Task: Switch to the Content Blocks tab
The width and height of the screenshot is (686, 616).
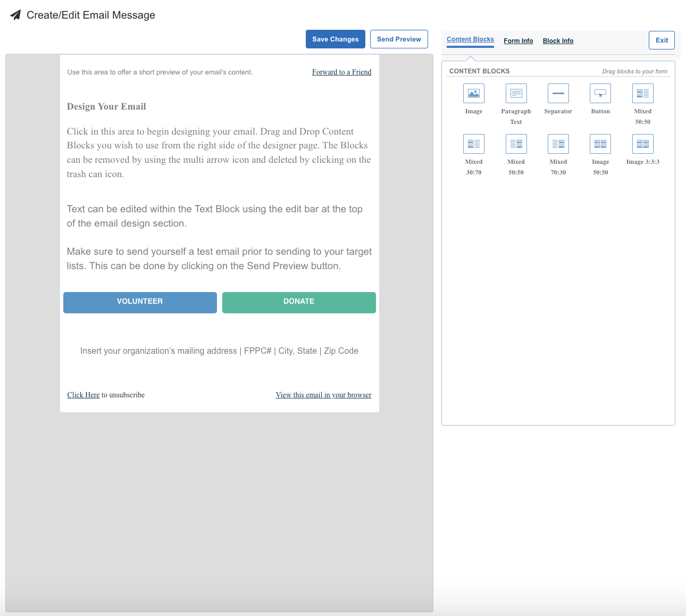Action: click(470, 39)
